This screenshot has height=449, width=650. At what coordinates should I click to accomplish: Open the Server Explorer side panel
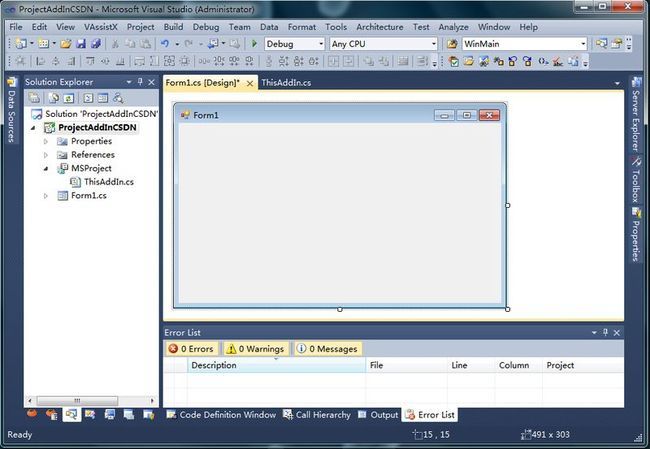636,114
